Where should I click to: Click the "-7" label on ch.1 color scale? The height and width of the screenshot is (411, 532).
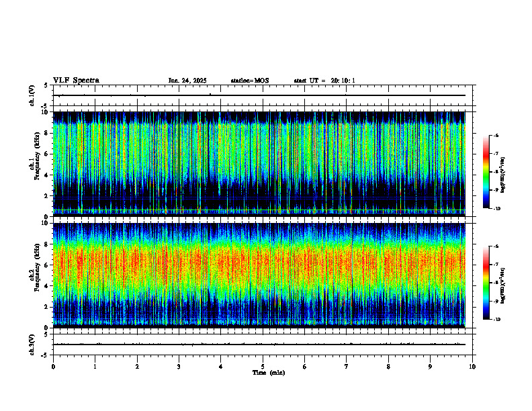pos(496,154)
